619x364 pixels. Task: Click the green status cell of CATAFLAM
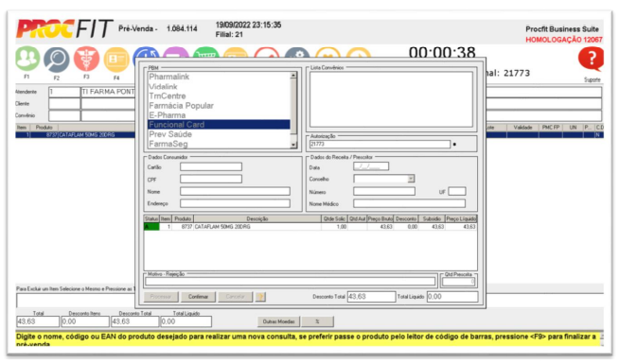(x=151, y=227)
